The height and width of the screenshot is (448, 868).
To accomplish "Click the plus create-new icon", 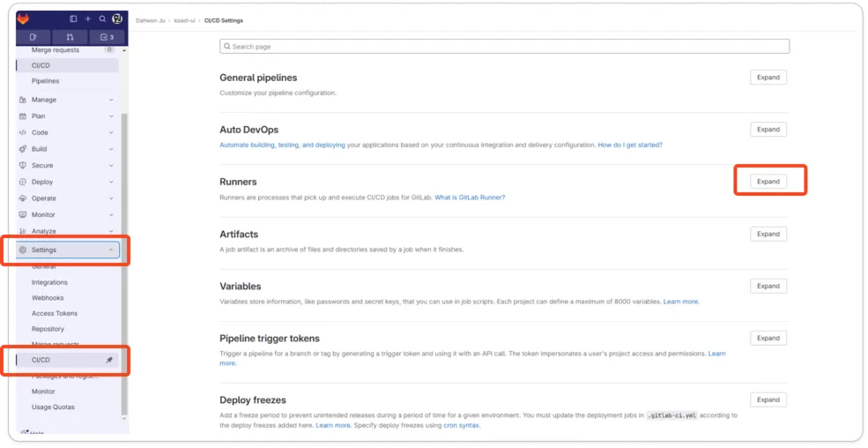I will point(88,19).
